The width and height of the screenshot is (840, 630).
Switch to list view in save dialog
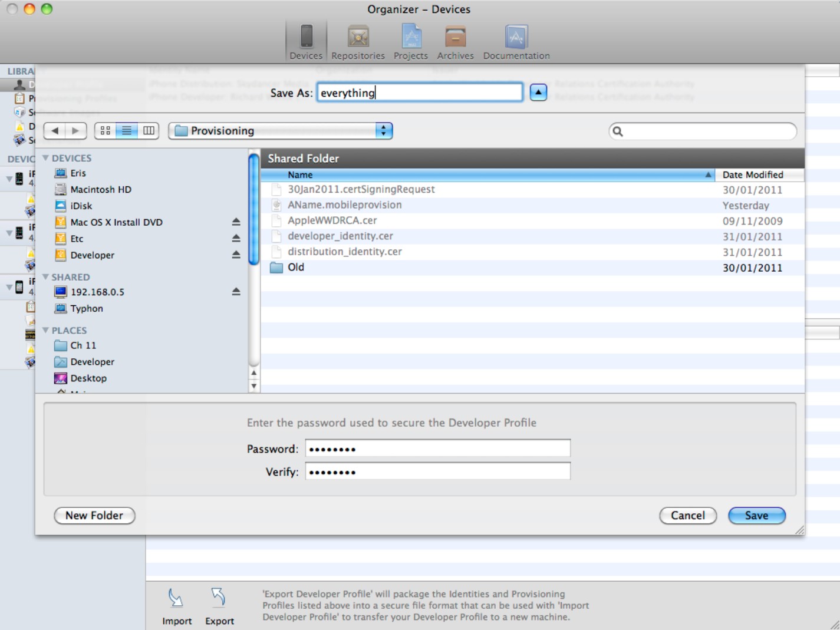coord(127,131)
